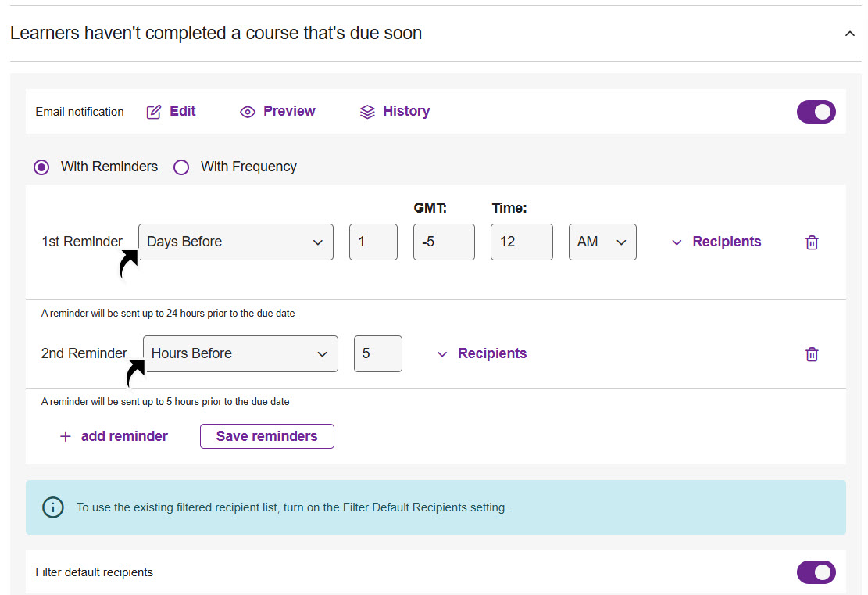This screenshot has width=868, height=595.
Task: Select the With Reminders radio button
Action: click(x=41, y=167)
